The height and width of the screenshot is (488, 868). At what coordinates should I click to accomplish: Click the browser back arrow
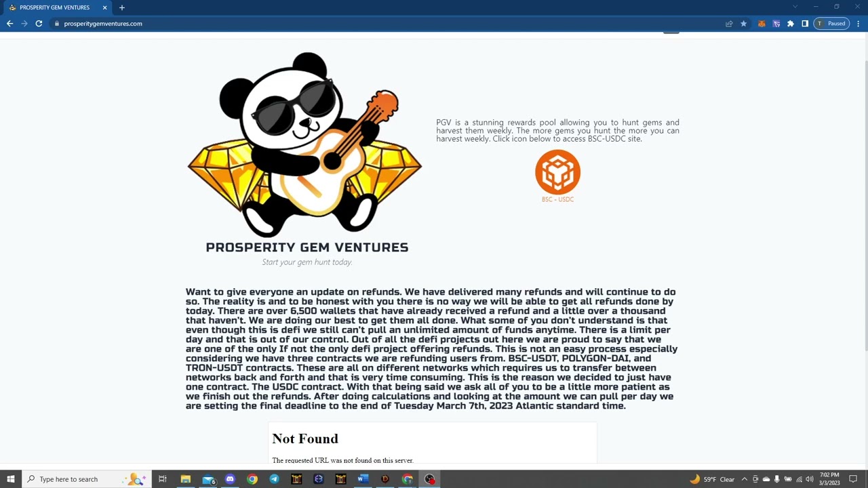[x=9, y=24]
